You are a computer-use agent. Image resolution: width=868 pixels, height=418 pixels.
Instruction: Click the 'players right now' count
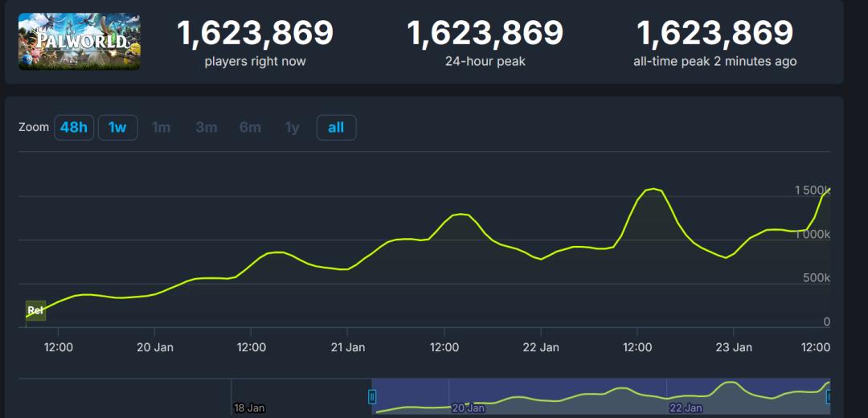click(x=255, y=33)
